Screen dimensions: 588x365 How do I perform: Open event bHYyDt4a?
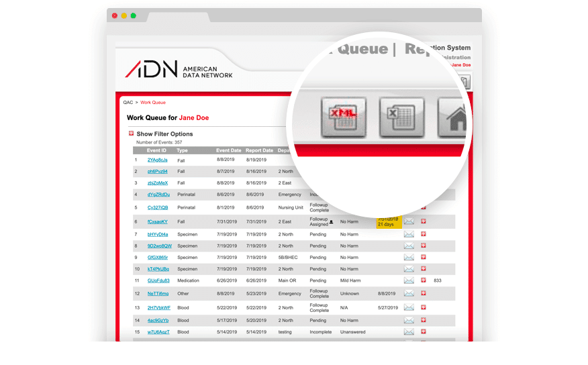click(x=158, y=235)
